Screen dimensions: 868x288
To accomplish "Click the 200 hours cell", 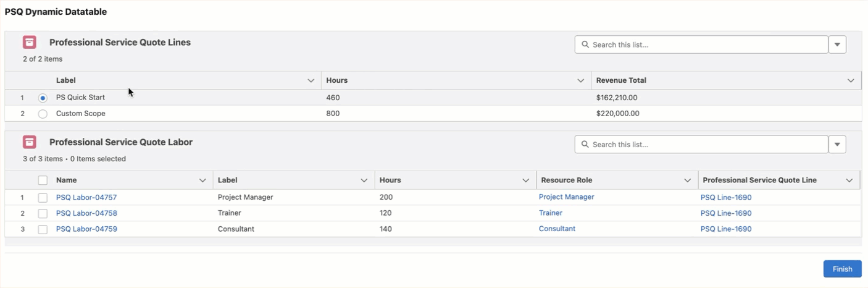I will 386,198.
